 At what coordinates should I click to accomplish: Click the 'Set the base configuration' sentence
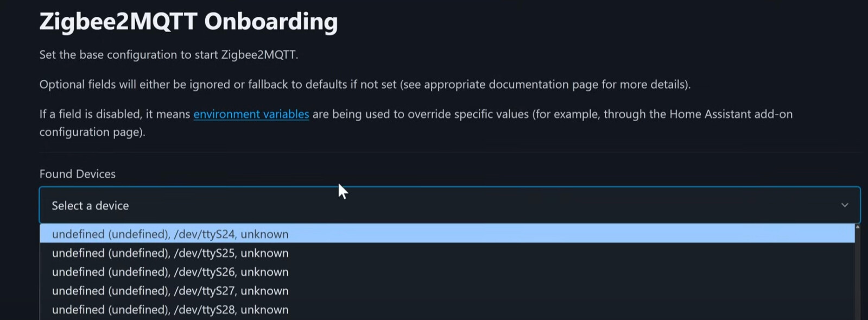point(168,55)
